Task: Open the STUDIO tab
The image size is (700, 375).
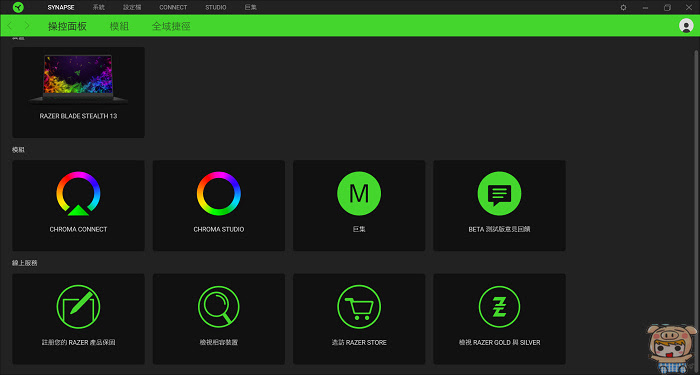Action: point(216,8)
